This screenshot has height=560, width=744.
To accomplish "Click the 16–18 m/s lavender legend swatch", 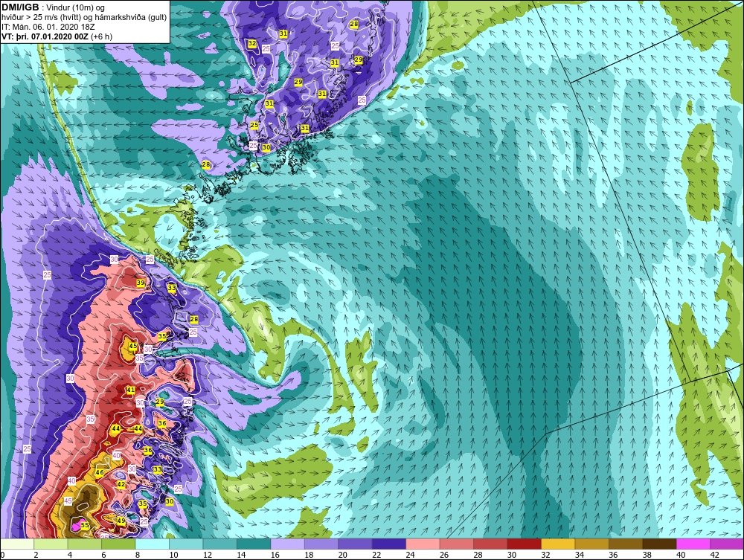I will (x=287, y=544).
